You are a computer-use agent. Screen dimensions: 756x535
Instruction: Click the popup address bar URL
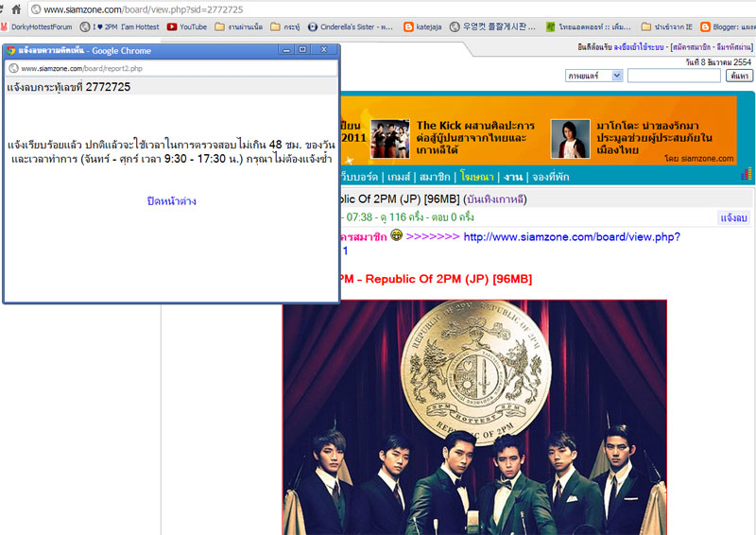pos(81,68)
